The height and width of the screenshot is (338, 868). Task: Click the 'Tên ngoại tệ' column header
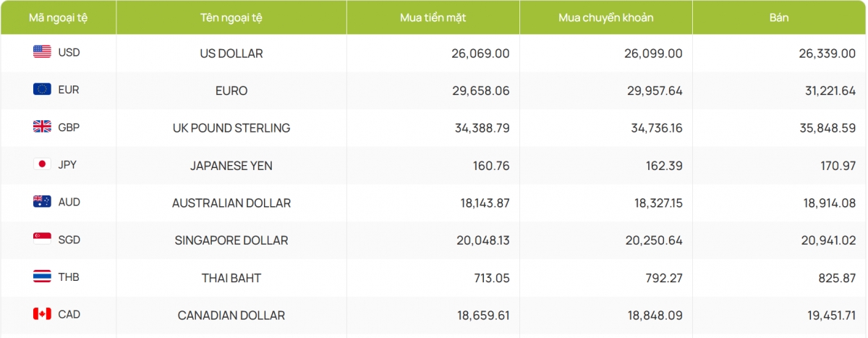231,17
